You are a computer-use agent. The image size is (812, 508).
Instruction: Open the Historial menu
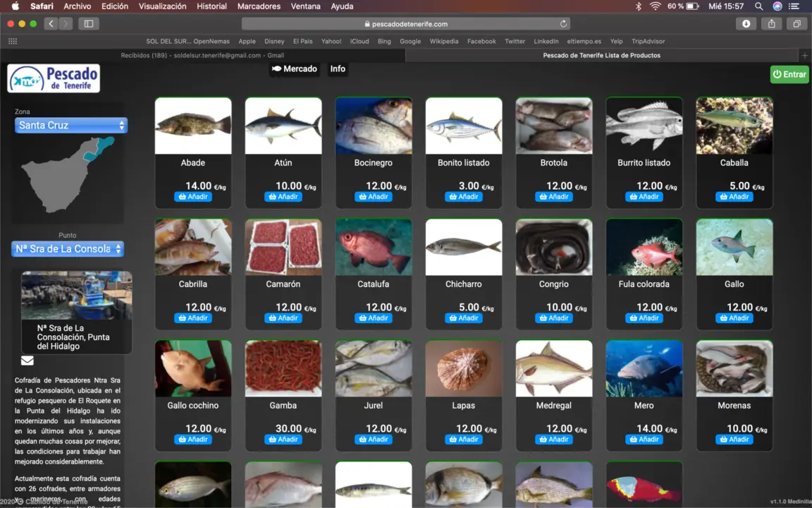pyautogui.click(x=211, y=6)
